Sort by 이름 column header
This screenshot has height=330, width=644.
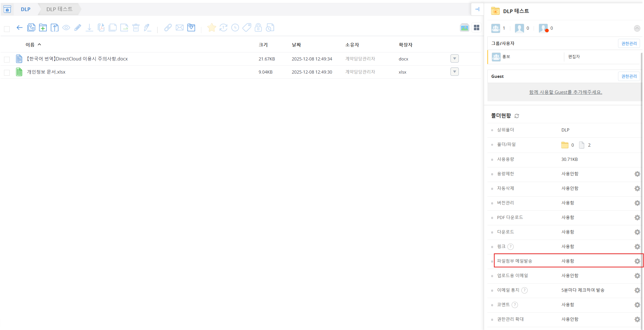point(30,45)
